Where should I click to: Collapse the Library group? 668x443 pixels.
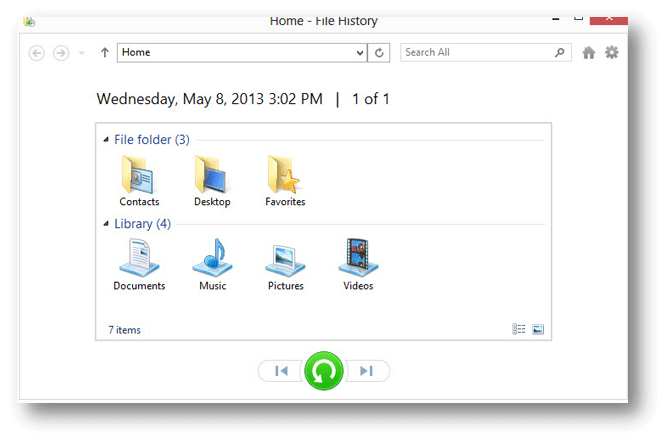point(106,224)
